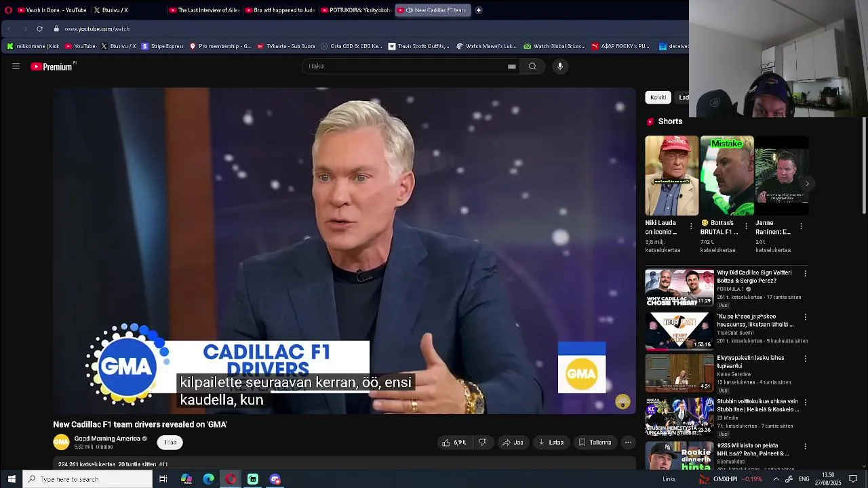Open options for Janne Raninen short
The height and width of the screenshot is (488, 868).
[801, 226]
